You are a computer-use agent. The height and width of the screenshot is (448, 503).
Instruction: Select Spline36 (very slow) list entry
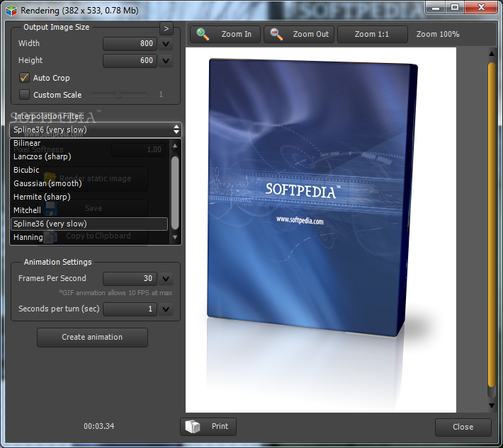89,224
